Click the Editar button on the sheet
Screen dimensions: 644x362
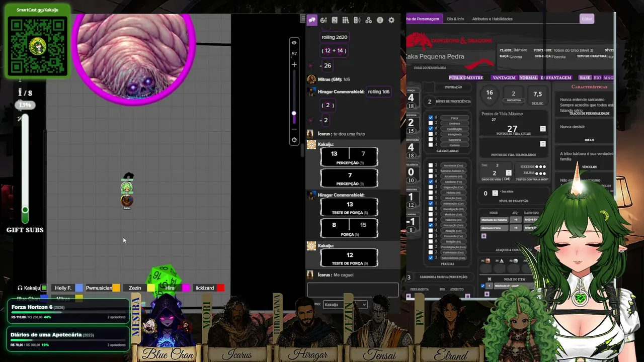(x=587, y=19)
